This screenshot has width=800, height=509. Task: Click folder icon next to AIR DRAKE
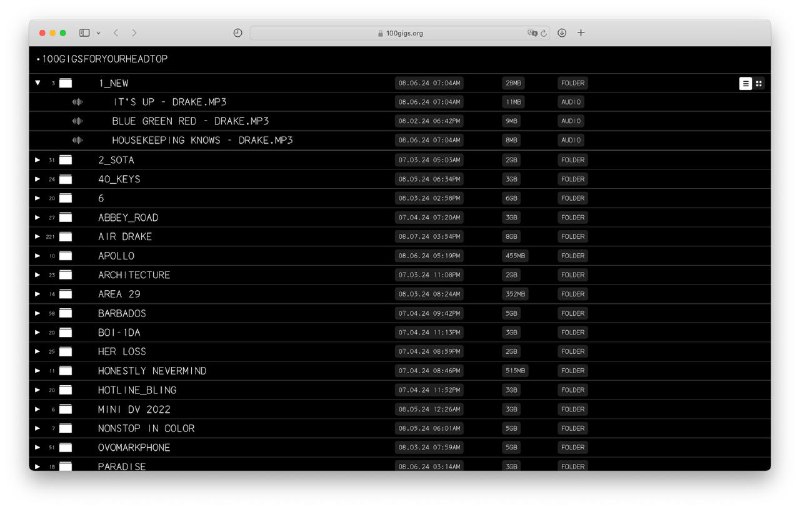66,237
